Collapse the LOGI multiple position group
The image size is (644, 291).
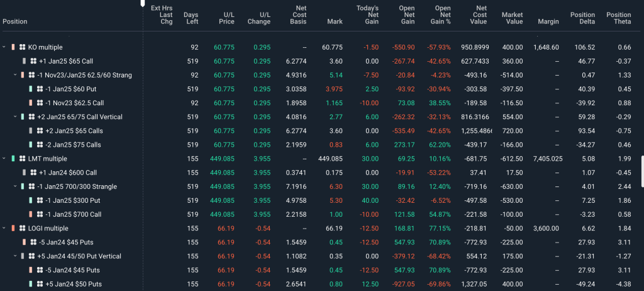[4, 228]
